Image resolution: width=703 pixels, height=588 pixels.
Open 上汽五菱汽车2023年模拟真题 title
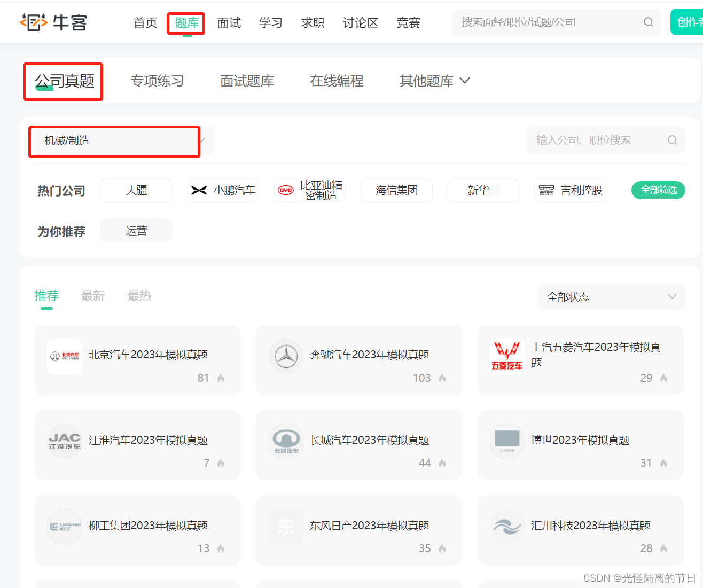(596, 355)
